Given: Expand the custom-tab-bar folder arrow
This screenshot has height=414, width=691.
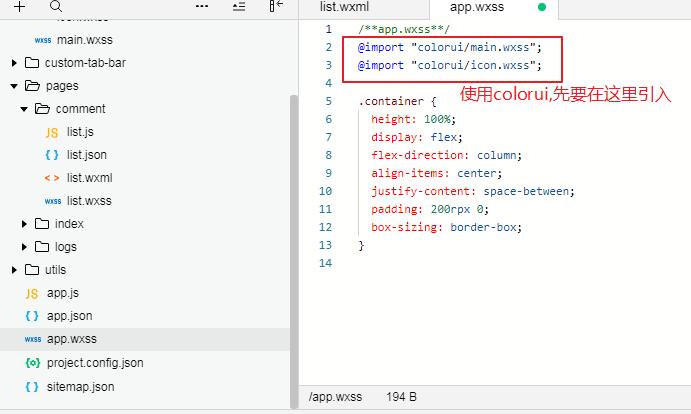Looking at the screenshot, I should pos(14,63).
